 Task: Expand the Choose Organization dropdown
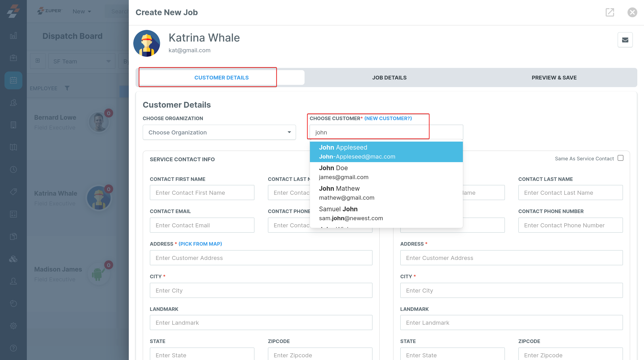tap(219, 132)
